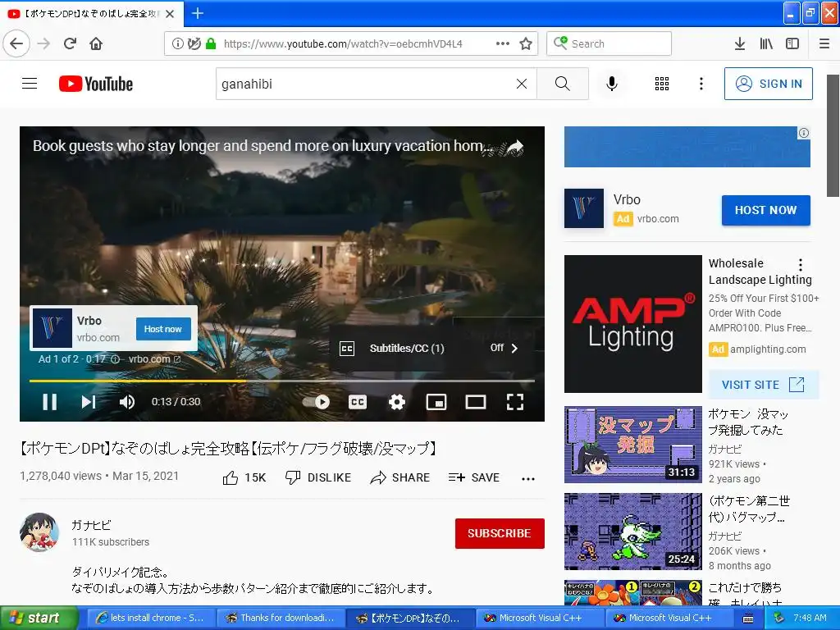The height and width of the screenshot is (630, 840).
Task: Bookmark this page with the star
Action: click(526, 43)
